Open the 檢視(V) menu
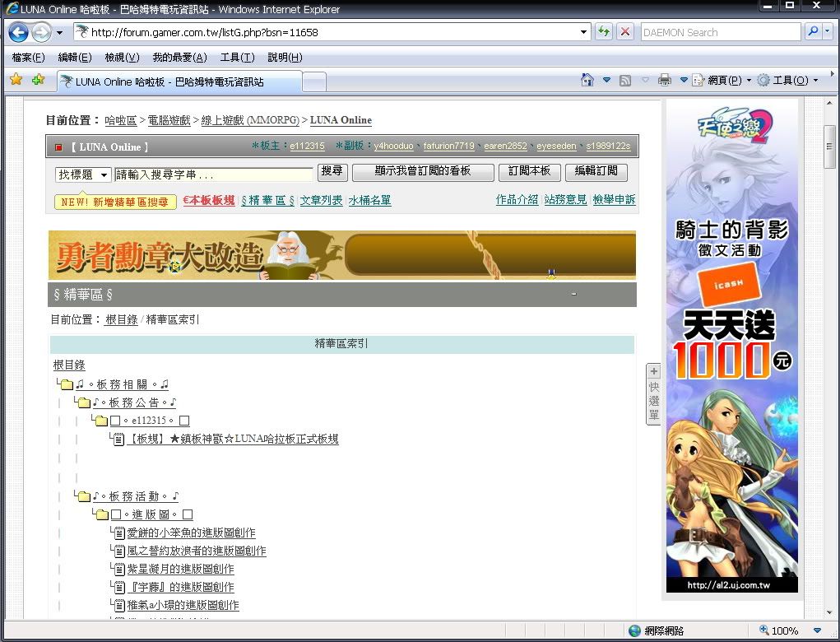 pyautogui.click(x=122, y=58)
